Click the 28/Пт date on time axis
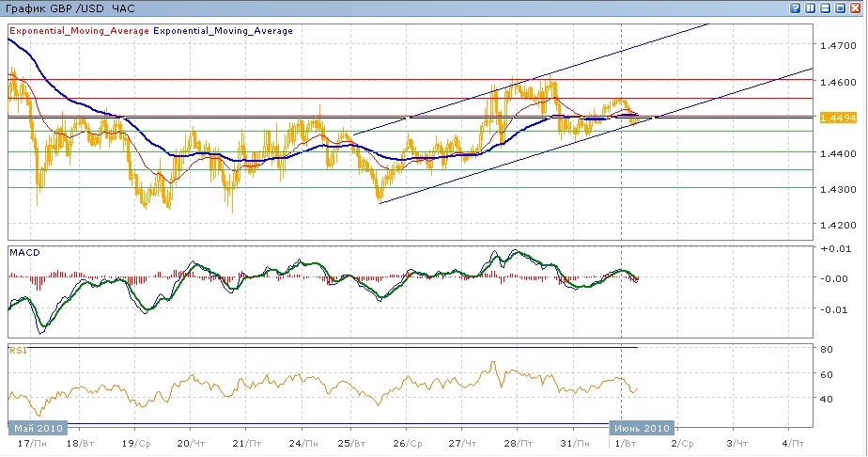 [514, 442]
